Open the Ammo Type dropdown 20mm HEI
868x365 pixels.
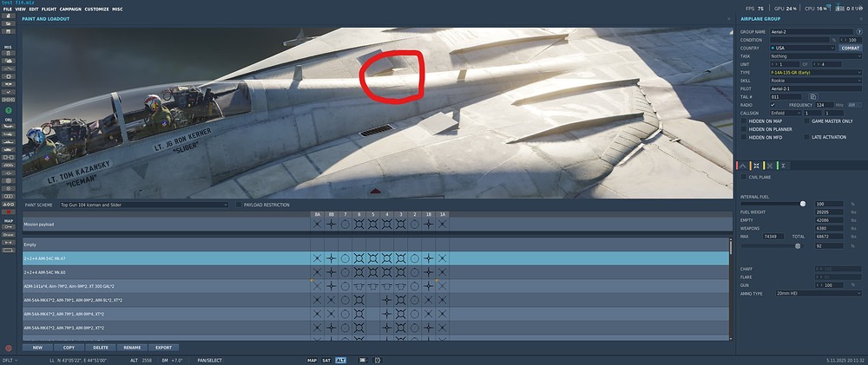(819, 293)
